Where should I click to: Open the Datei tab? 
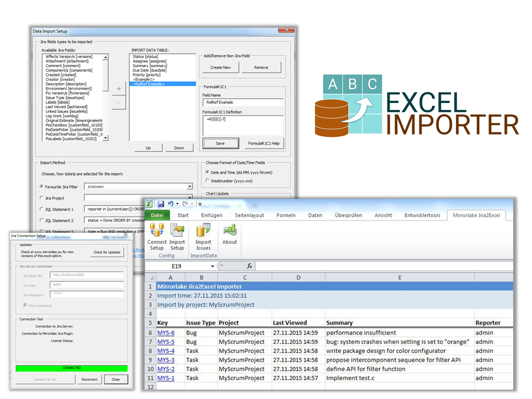tap(157, 215)
